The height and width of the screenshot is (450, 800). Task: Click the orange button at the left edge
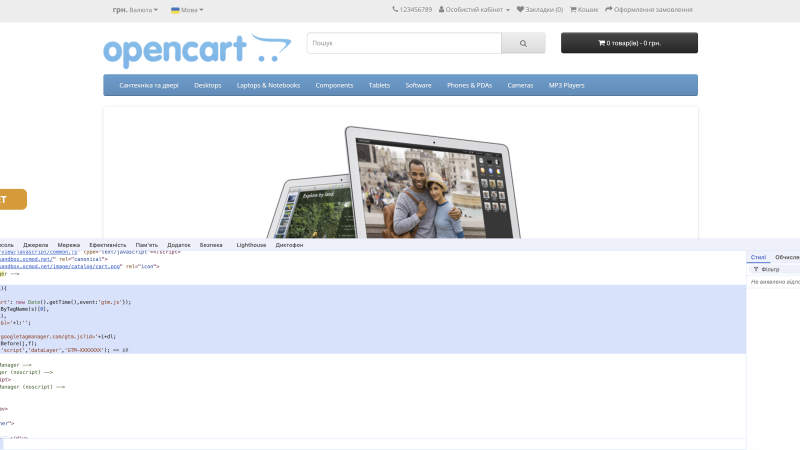tap(13, 199)
